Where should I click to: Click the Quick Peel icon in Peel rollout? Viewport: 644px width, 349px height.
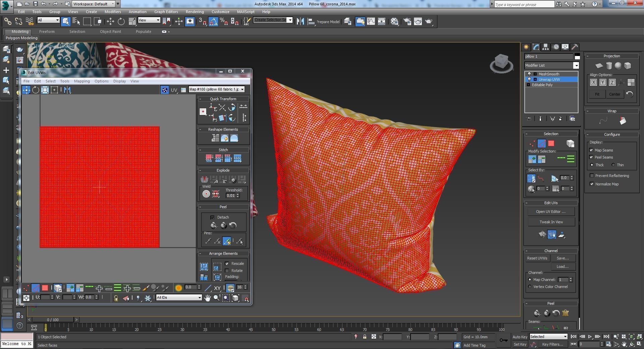click(214, 225)
